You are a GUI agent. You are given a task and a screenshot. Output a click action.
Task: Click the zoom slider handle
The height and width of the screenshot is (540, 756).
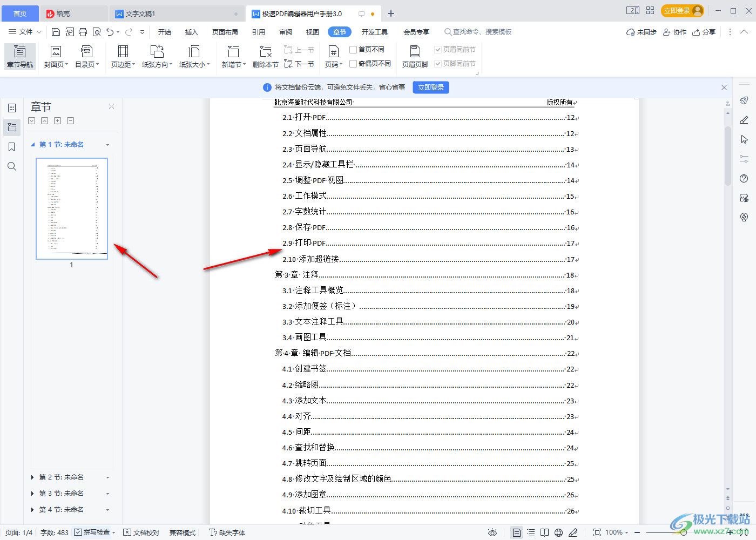click(x=684, y=532)
